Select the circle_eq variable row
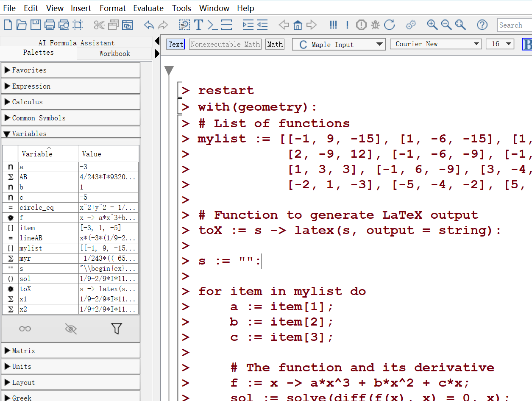Screen dimensions: 532x401 [70, 207]
